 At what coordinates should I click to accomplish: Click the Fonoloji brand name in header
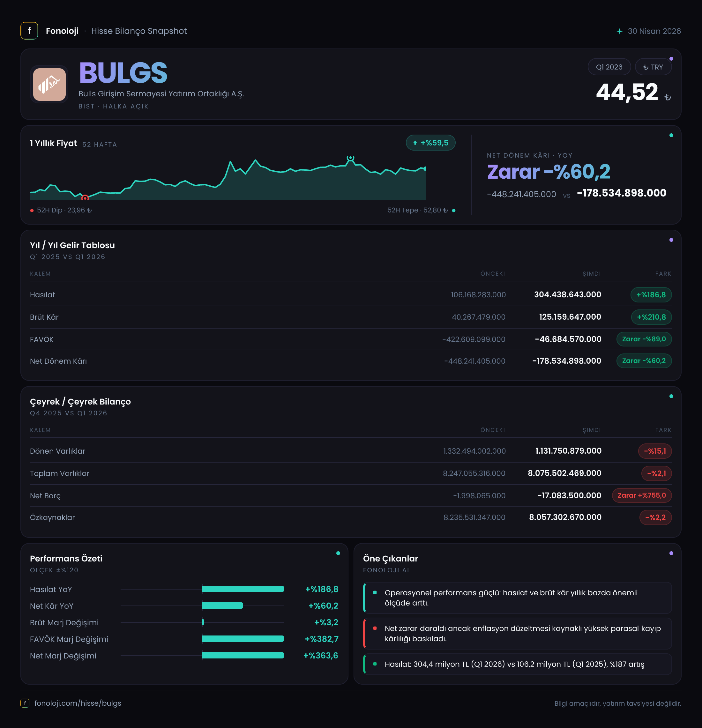coord(62,31)
